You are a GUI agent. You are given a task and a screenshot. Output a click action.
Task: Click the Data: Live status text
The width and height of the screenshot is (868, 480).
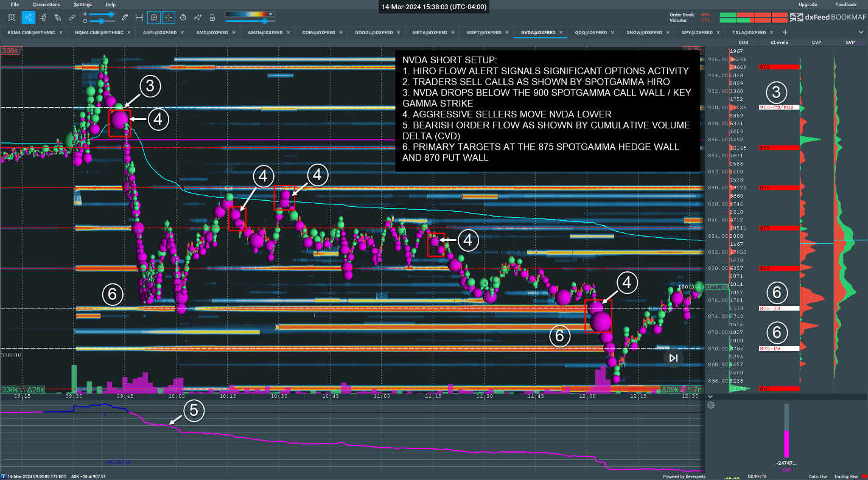819,476
